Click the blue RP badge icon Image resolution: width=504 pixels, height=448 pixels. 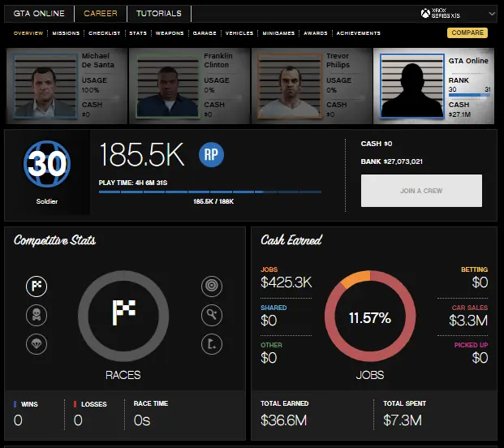211,154
